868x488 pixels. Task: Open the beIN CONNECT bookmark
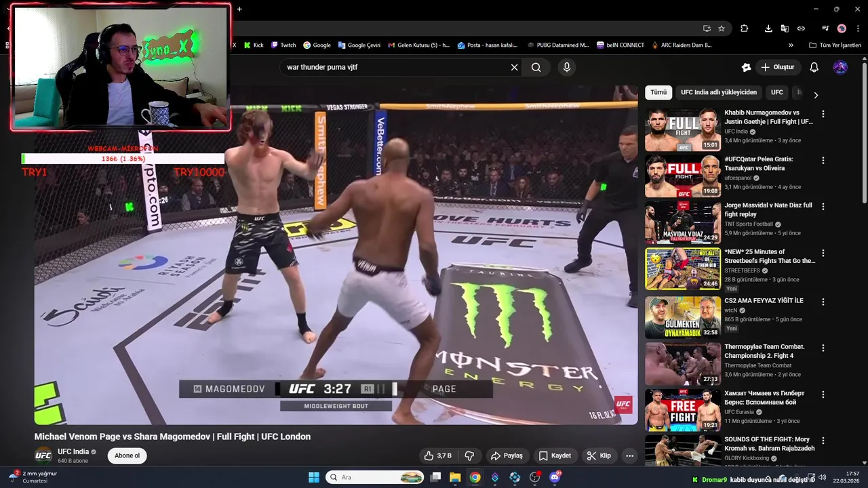620,45
